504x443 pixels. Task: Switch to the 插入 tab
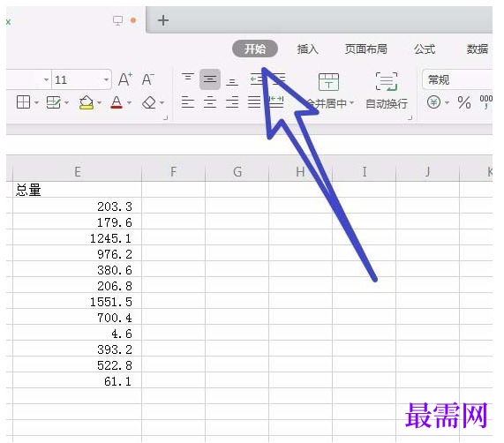pos(307,49)
